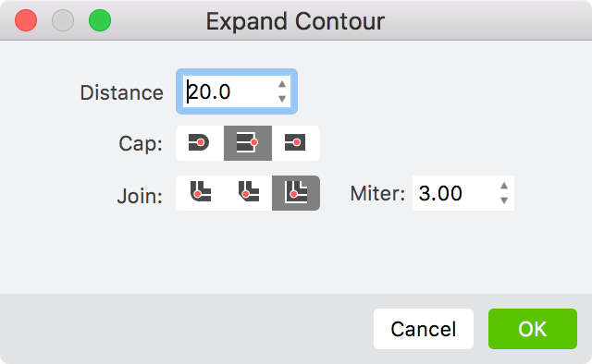Confirm with the green OK button
This screenshot has height=364, width=592.
(533, 329)
